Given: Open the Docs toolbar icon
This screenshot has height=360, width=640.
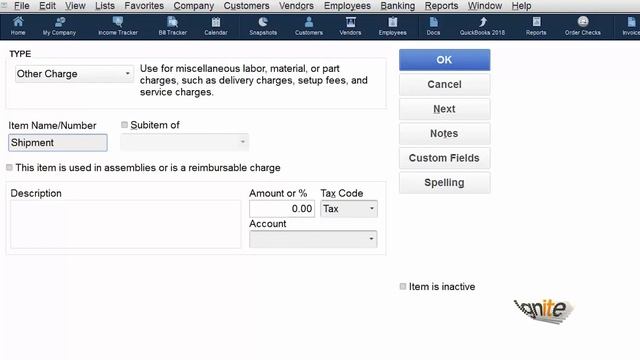Looking at the screenshot, I should click(x=433, y=26).
